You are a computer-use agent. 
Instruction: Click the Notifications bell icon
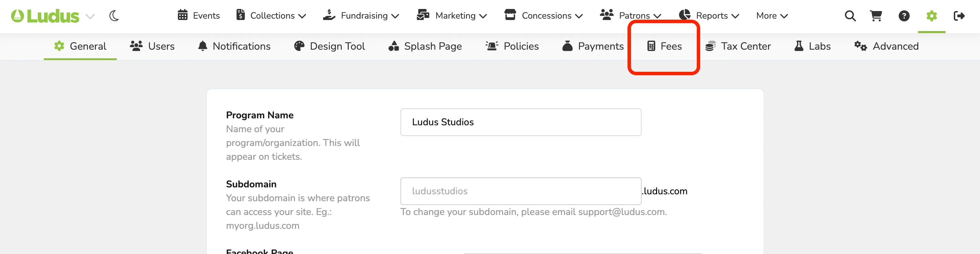[203, 46]
